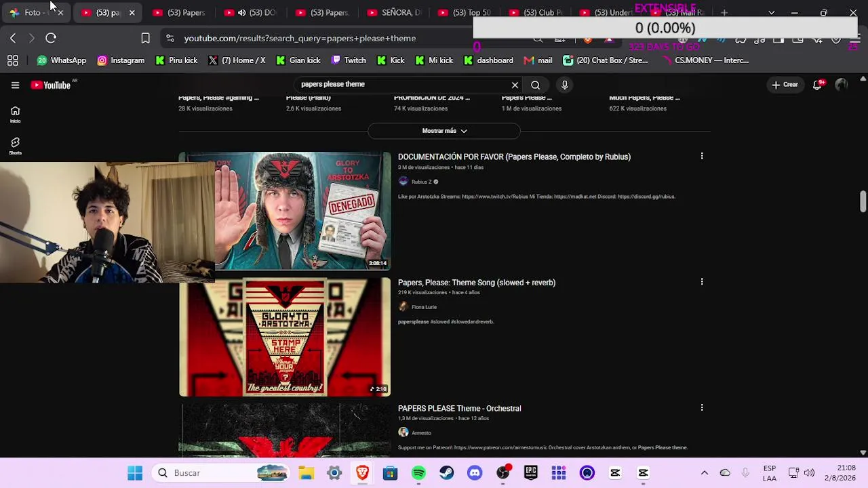The image size is (868, 488).
Task: Open the Twitch bookmark
Action: click(349, 60)
